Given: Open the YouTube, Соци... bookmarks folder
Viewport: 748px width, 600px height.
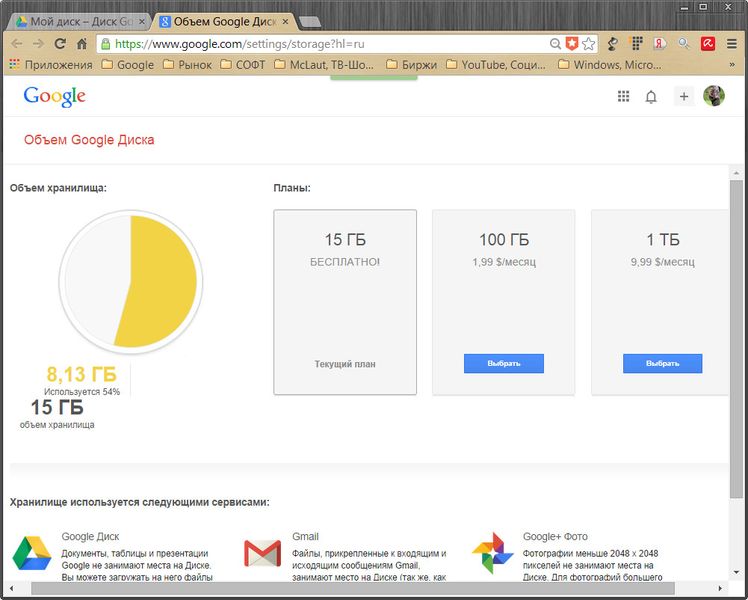Looking at the screenshot, I should (496, 64).
